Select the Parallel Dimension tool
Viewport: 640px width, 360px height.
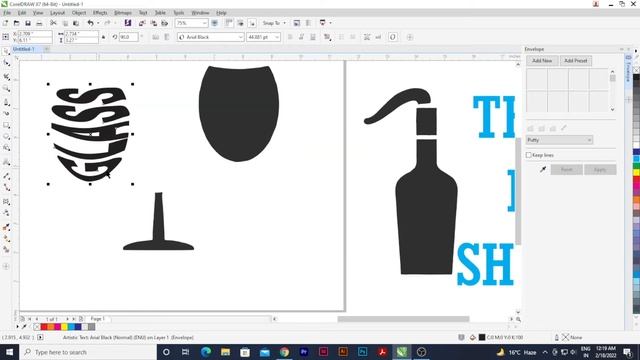point(6,176)
